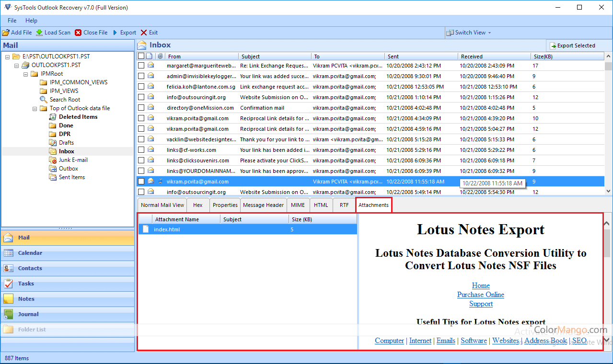This screenshot has width=613, height=364.
Task: Check the box for margaret@margueriteweb email
Action: pos(141,66)
